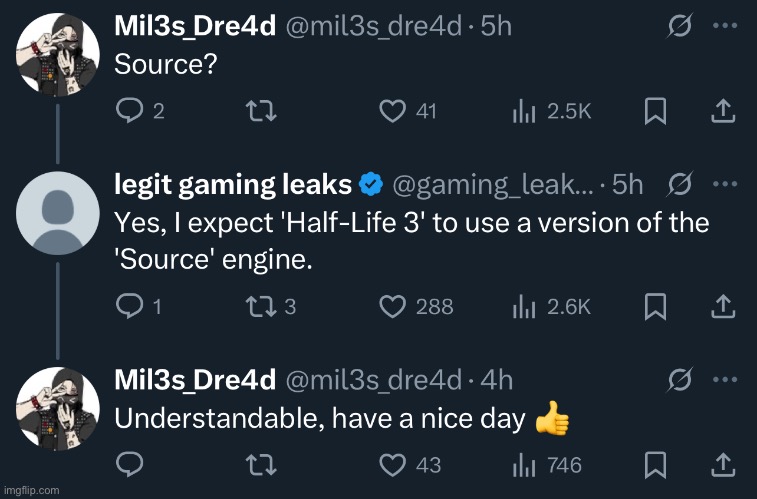Viewport: 757px width, 499px height.
Task: Open the legit gaming leaks profile name
Action: (x=233, y=184)
